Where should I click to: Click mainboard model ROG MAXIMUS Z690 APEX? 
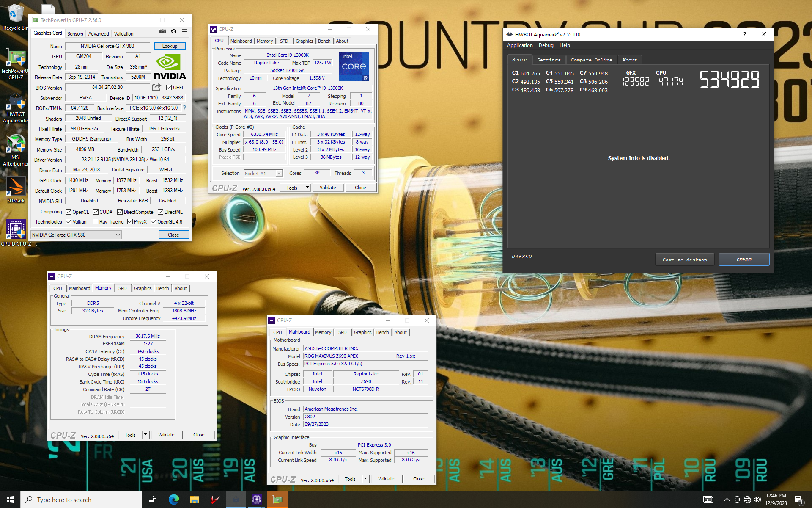pyautogui.click(x=343, y=356)
